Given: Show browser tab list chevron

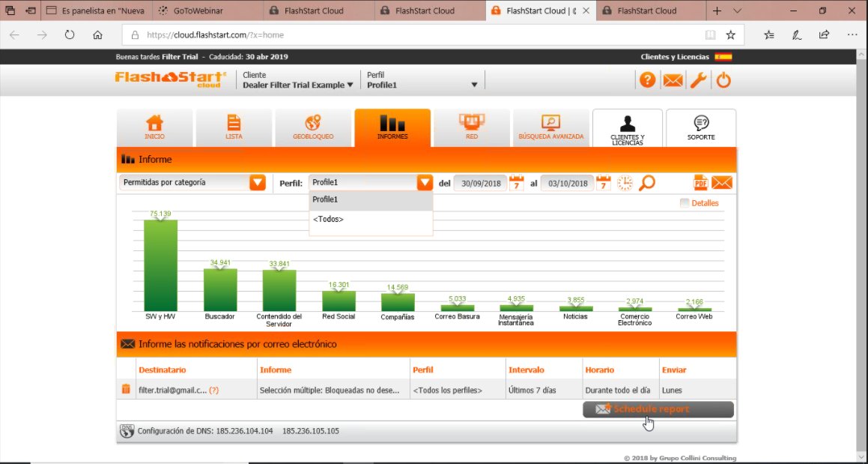Looking at the screenshot, I should coord(738,10).
